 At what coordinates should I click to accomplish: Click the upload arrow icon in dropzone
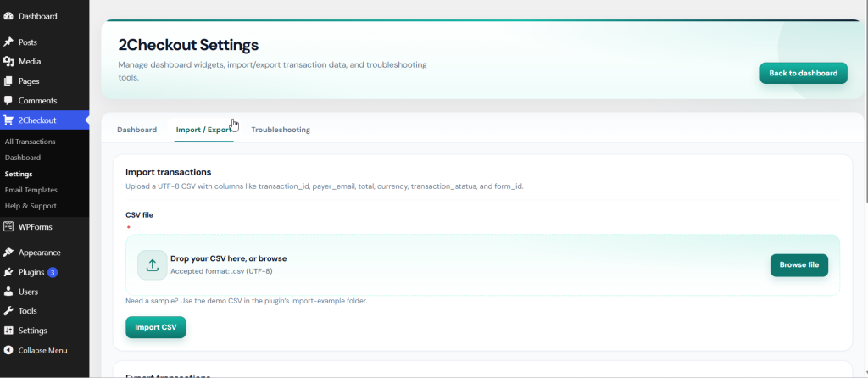tap(153, 265)
